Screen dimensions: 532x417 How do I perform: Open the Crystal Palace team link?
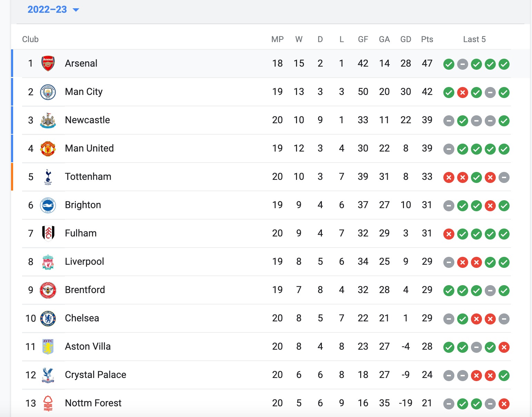(96, 375)
